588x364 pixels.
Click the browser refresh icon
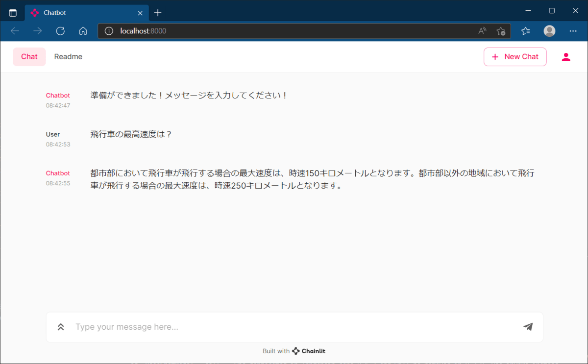(x=60, y=31)
